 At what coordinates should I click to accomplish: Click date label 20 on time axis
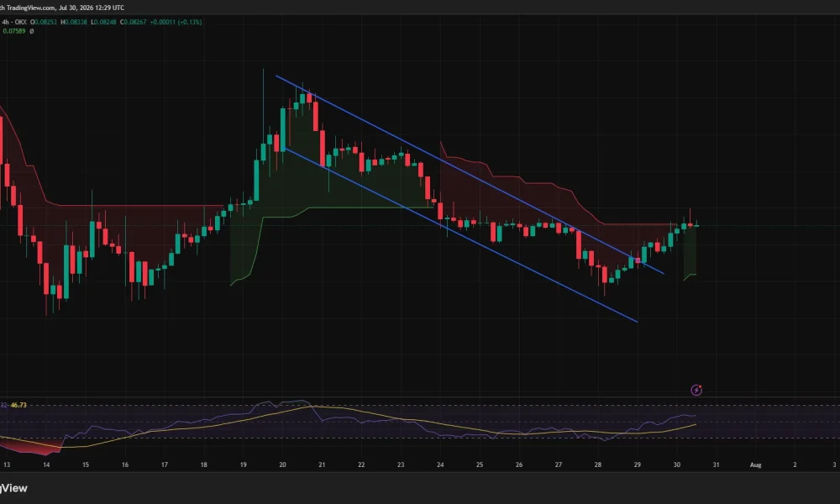click(282, 465)
